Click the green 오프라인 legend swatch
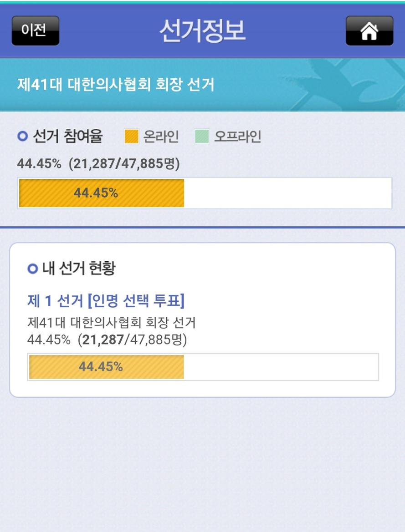This screenshot has width=405, height=532. [x=201, y=136]
